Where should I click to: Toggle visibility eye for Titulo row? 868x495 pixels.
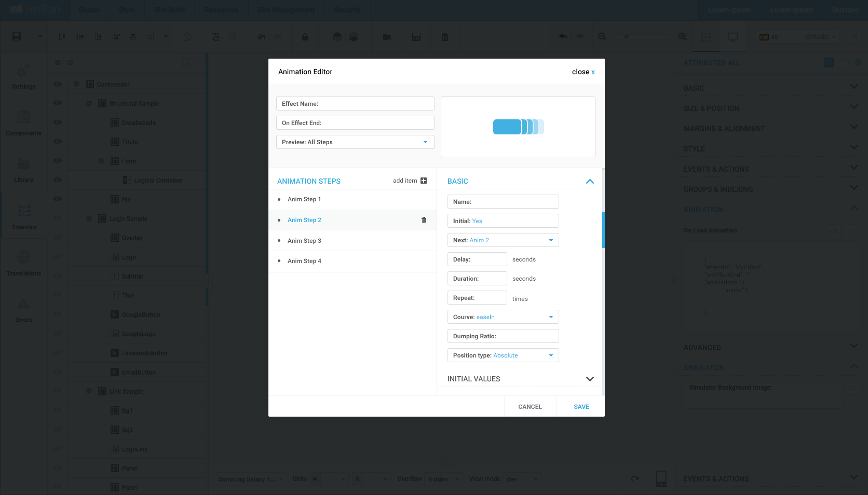(58, 142)
